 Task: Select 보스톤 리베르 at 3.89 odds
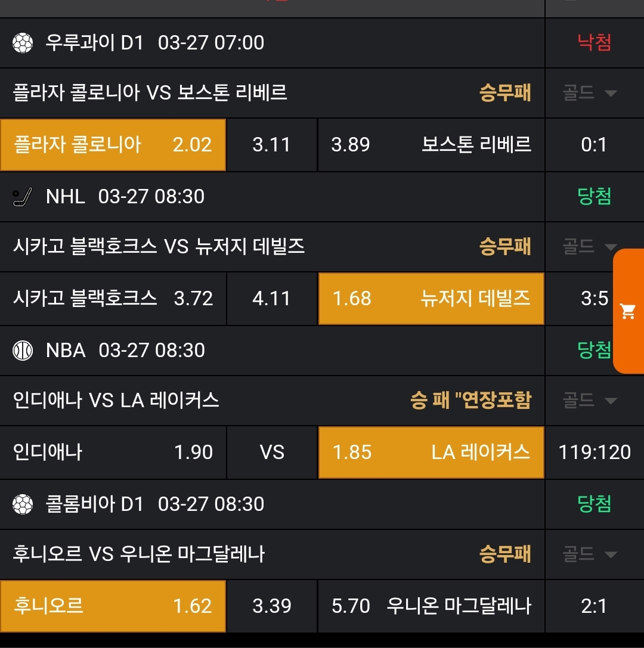(x=431, y=145)
